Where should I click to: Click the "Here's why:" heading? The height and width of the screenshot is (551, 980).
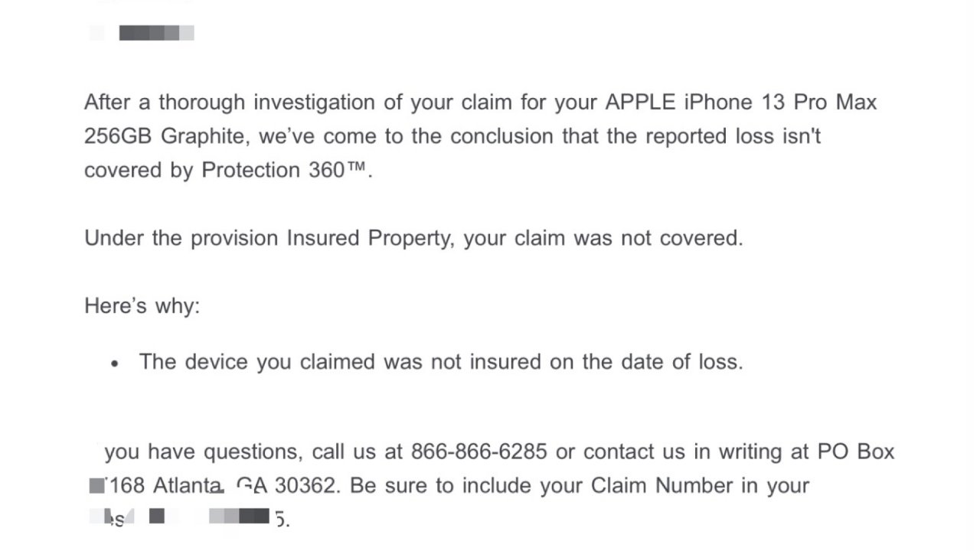pyautogui.click(x=142, y=306)
